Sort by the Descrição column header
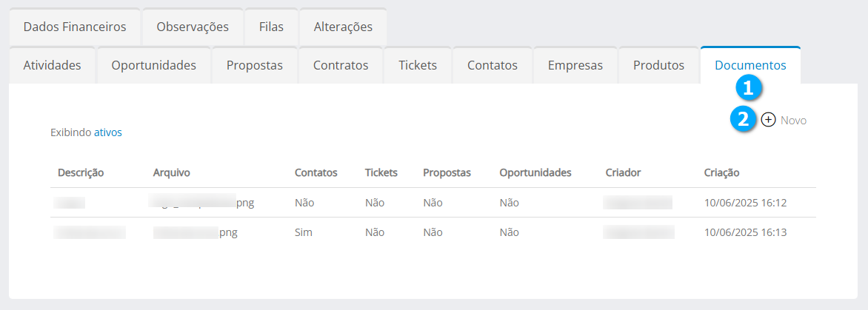868x310 pixels. pyautogui.click(x=81, y=172)
